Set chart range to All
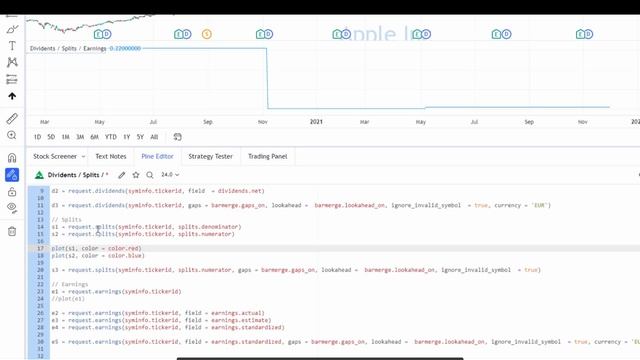This screenshot has height=360, width=640. [154, 137]
